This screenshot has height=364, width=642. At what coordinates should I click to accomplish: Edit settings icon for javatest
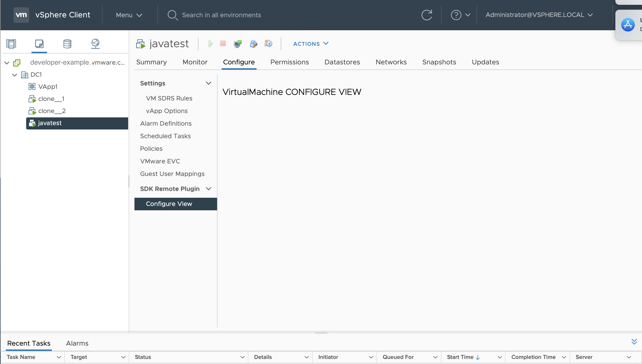coord(253,44)
